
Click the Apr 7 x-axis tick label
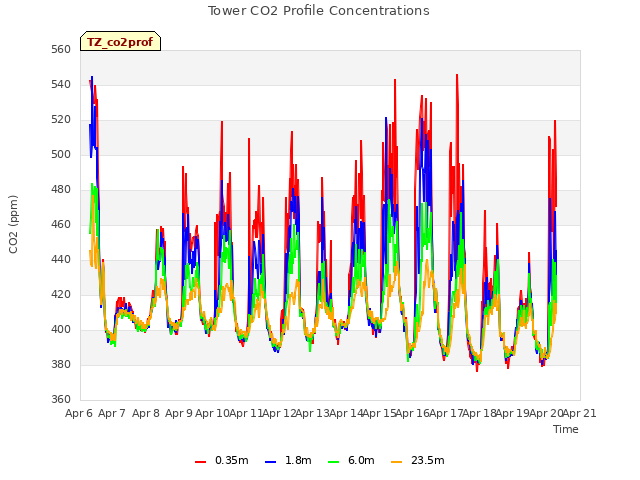112,413
